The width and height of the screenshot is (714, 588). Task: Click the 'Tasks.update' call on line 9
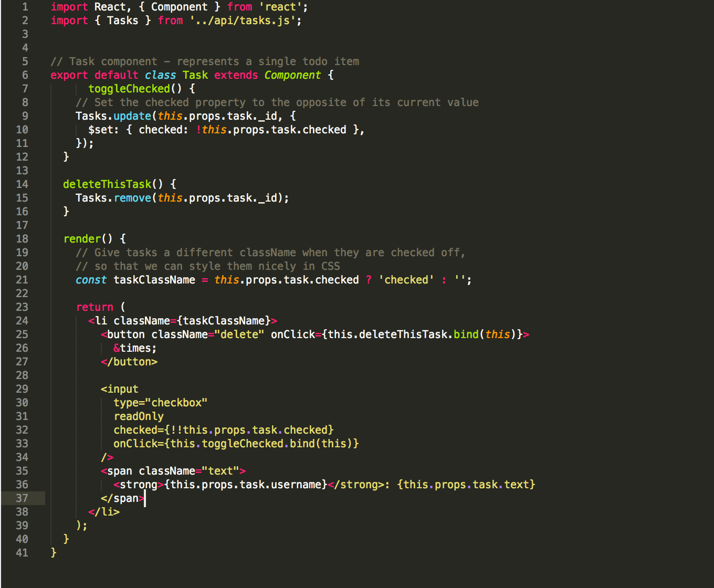pyautogui.click(x=114, y=115)
